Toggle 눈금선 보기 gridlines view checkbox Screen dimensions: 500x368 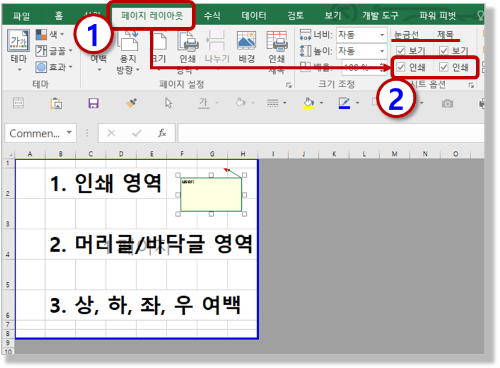pyautogui.click(x=400, y=51)
